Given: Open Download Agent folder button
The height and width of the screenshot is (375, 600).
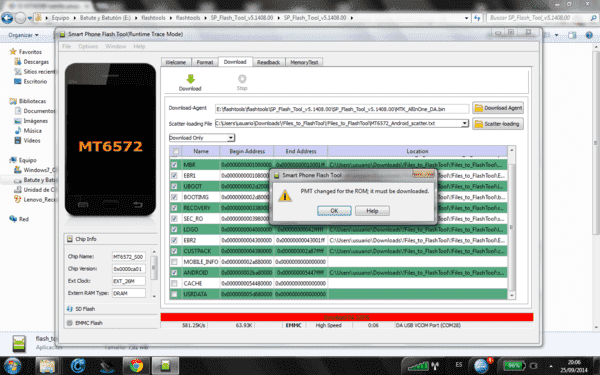Looking at the screenshot, I should [498, 108].
